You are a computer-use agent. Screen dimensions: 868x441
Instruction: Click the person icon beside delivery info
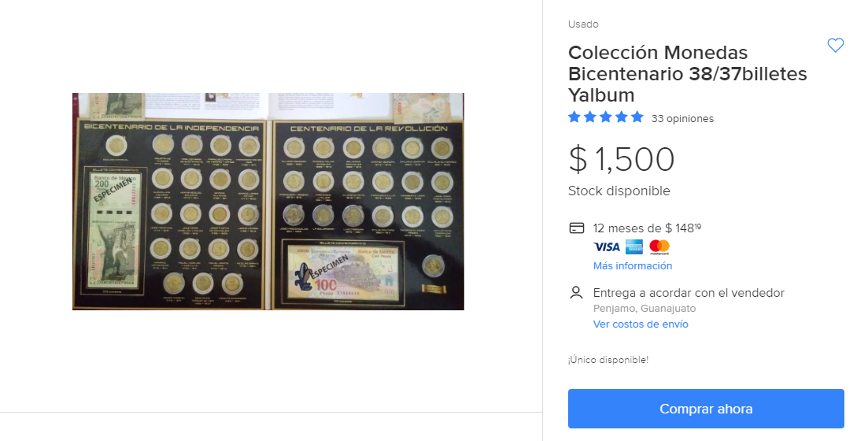[576, 293]
